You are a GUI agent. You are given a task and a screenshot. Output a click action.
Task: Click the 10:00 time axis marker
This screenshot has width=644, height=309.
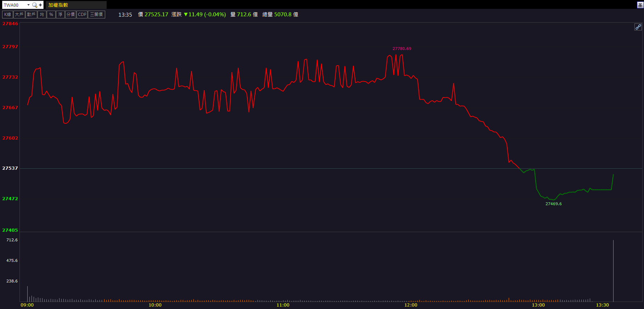155,305
